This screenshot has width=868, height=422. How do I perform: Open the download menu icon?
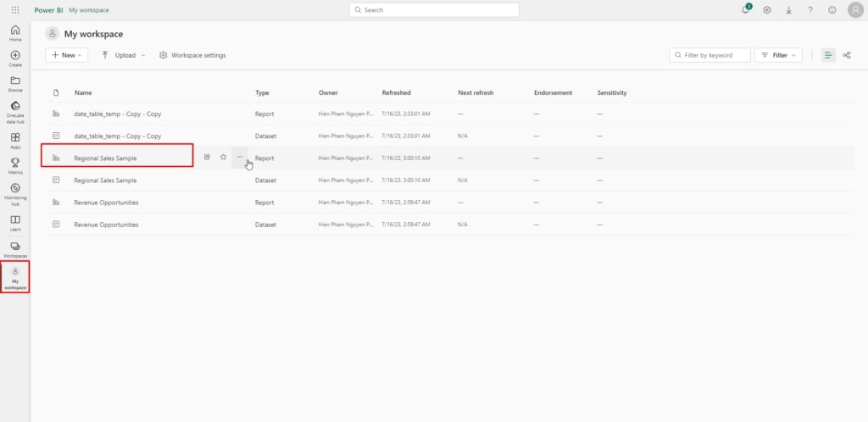[789, 10]
